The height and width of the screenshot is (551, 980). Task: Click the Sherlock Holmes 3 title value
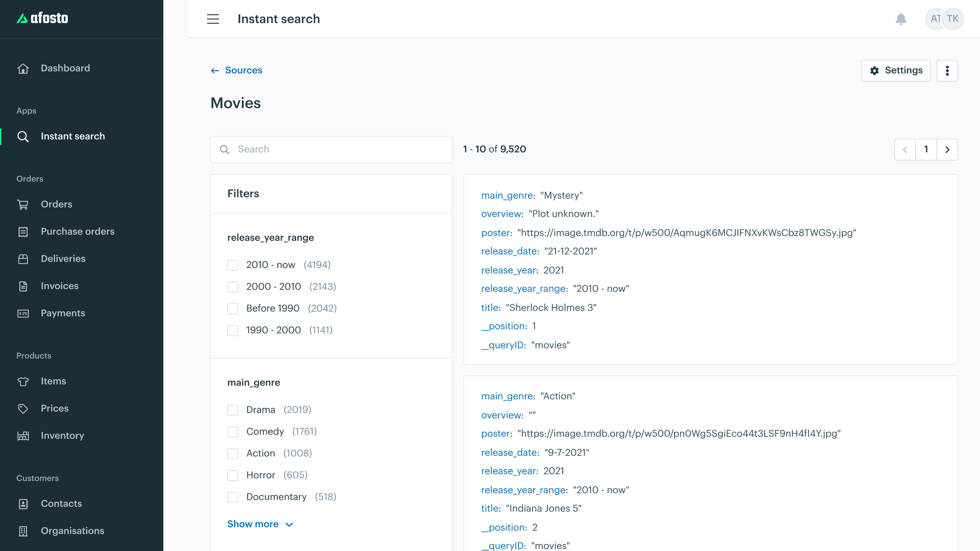point(551,308)
